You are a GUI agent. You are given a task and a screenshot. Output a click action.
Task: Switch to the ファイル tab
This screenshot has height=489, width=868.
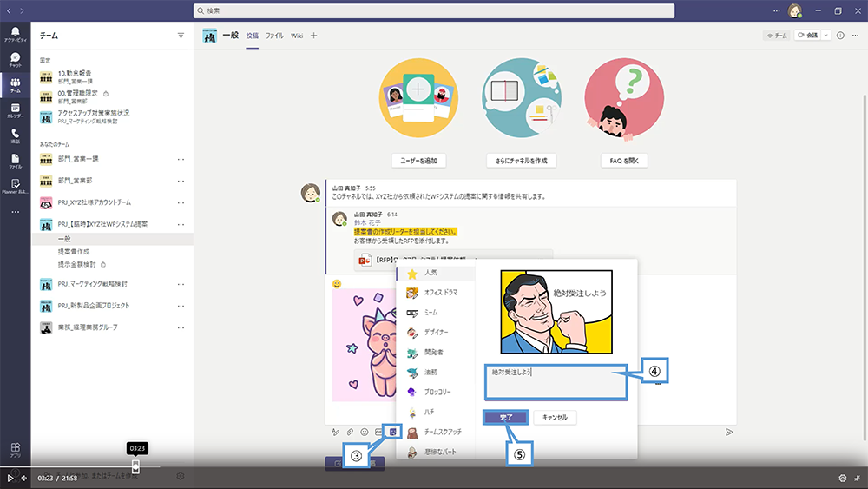pos(274,36)
